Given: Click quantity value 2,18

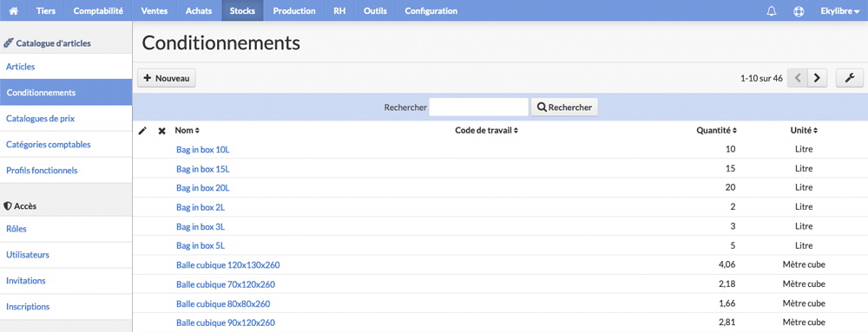Looking at the screenshot, I should pyautogui.click(x=726, y=284).
